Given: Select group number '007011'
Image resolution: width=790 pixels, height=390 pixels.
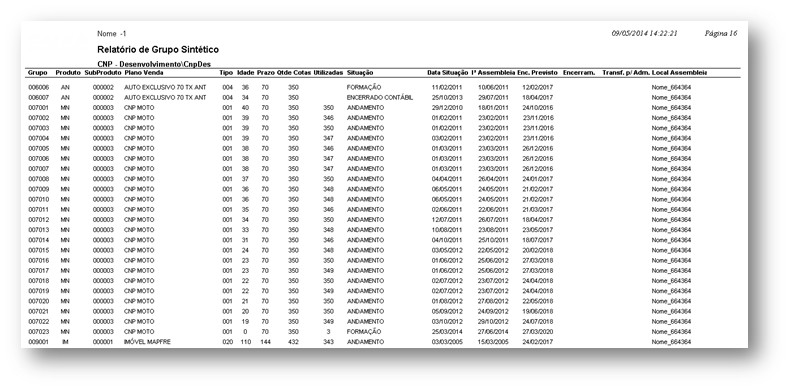Looking at the screenshot, I should [38, 210].
